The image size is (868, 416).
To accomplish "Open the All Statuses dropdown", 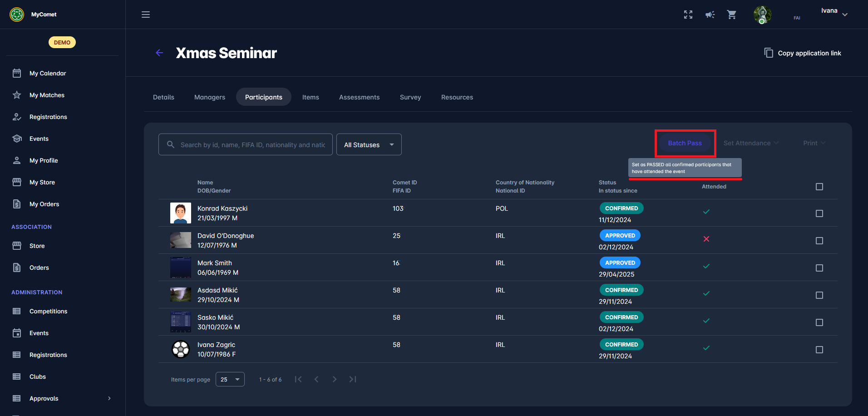I will 369,144.
